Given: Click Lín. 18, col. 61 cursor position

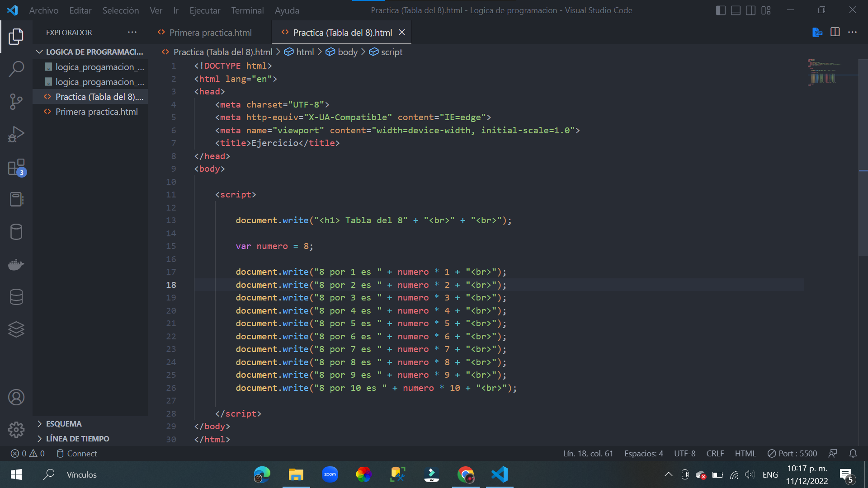Looking at the screenshot, I should (588, 453).
